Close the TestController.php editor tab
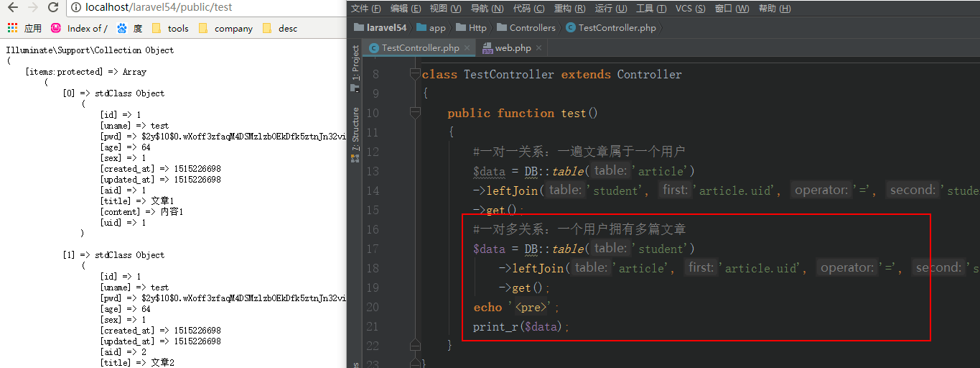Viewport: 980px width, 368px height. (x=467, y=48)
